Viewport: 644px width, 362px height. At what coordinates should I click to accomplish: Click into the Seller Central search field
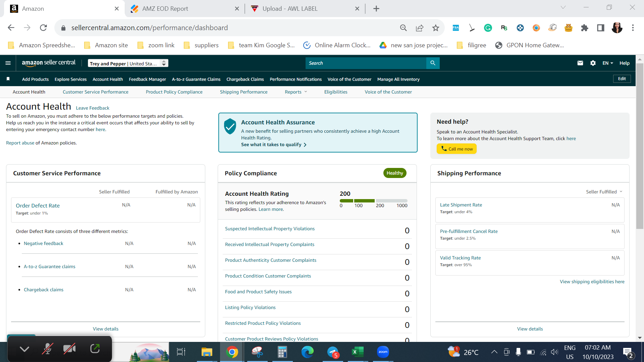point(366,63)
